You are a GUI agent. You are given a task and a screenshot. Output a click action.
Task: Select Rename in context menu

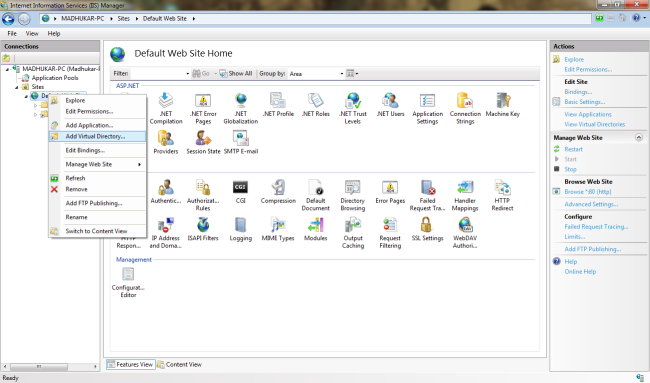click(x=97, y=217)
